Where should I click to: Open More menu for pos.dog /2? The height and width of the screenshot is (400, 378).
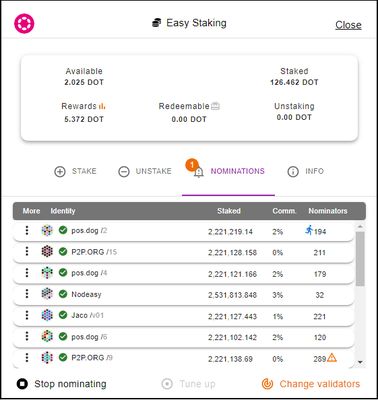click(x=27, y=230)
